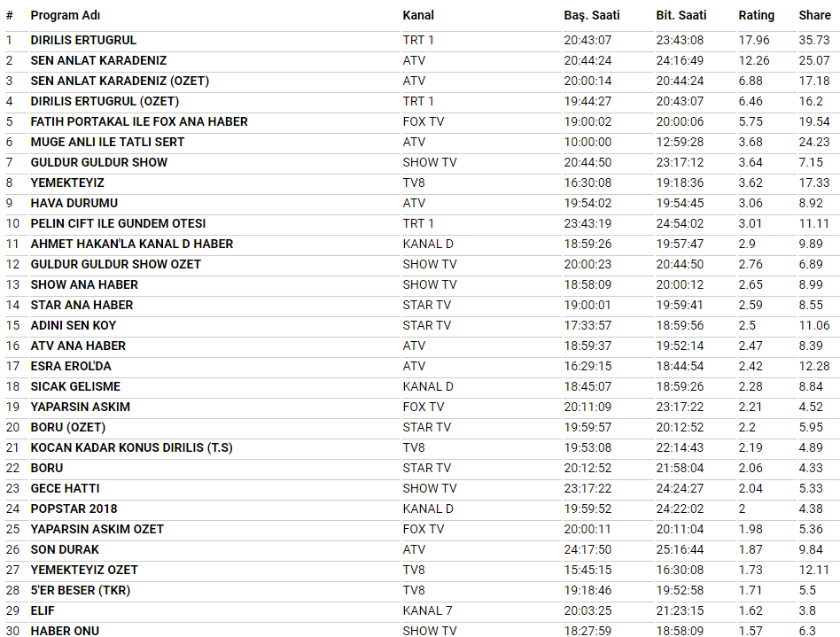Click the HABER ONU program title
The width and height of the screenshot is (840, 637).
click(65, 630)
